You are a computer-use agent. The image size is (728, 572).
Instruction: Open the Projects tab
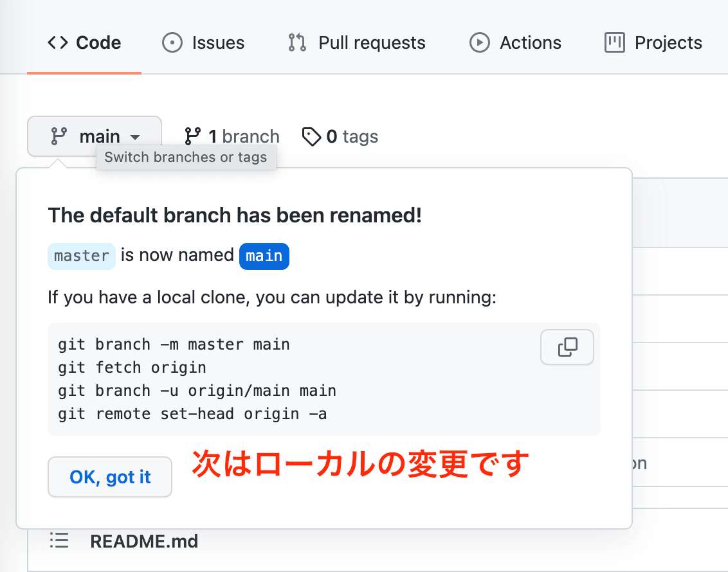pos(653,42)
